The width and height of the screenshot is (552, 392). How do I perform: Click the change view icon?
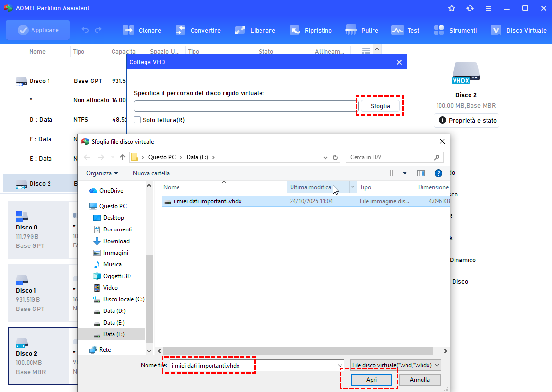(394, 173)
